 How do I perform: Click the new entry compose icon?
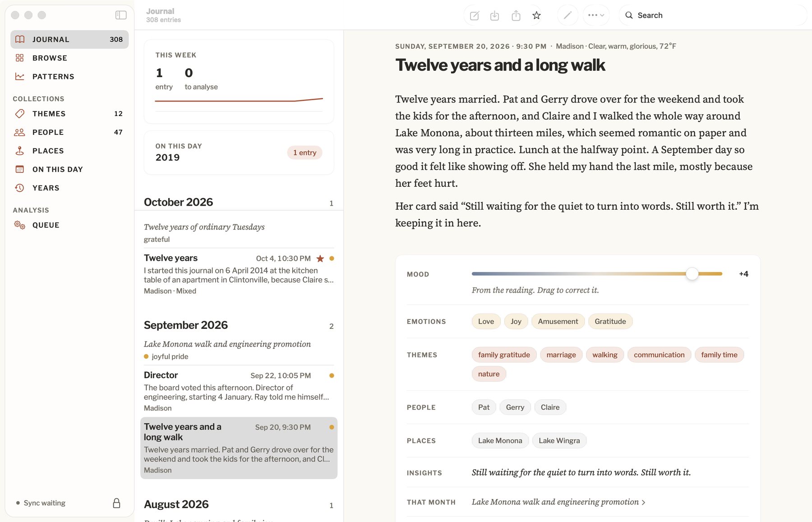click(474, 16)
